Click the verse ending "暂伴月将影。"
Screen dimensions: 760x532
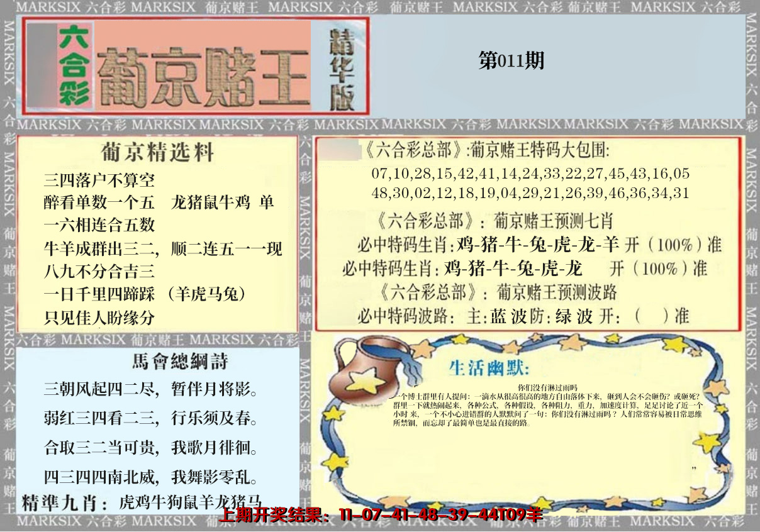point(215,390)
